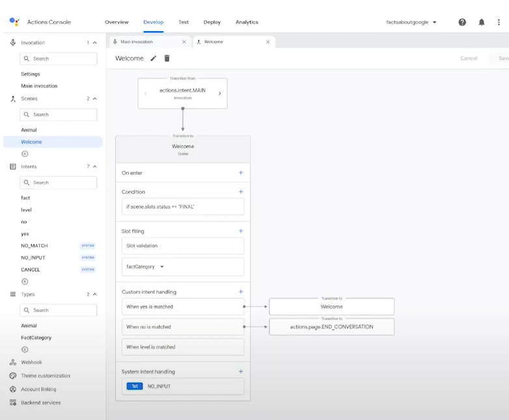Close the Main invocation tab
Viewport: 509px width, 420px height.
(184, 42)
